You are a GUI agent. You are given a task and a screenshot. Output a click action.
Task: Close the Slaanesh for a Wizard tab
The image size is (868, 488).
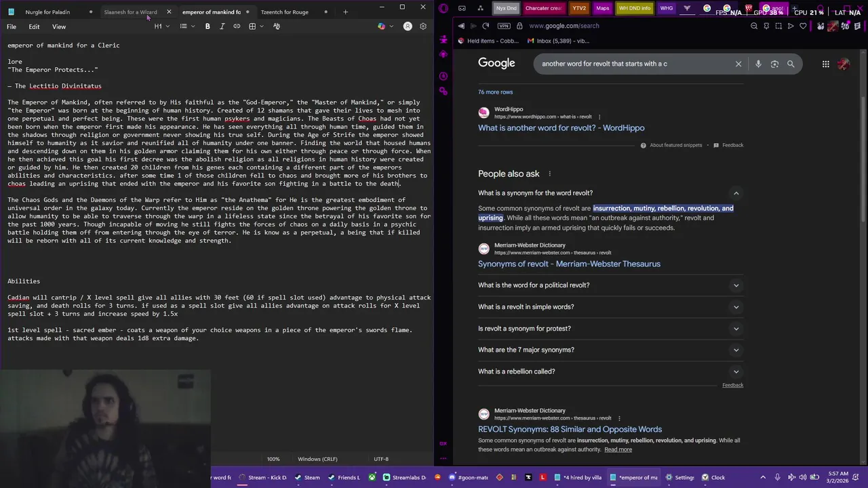point(169,12)
